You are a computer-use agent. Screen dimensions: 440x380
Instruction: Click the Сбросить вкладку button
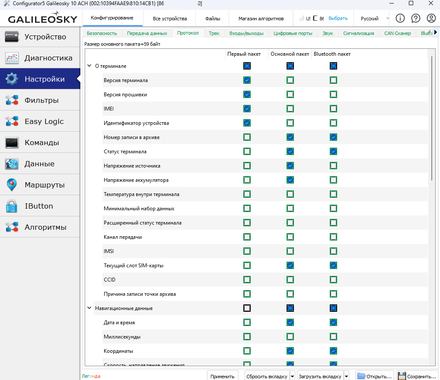coord(267,376)
